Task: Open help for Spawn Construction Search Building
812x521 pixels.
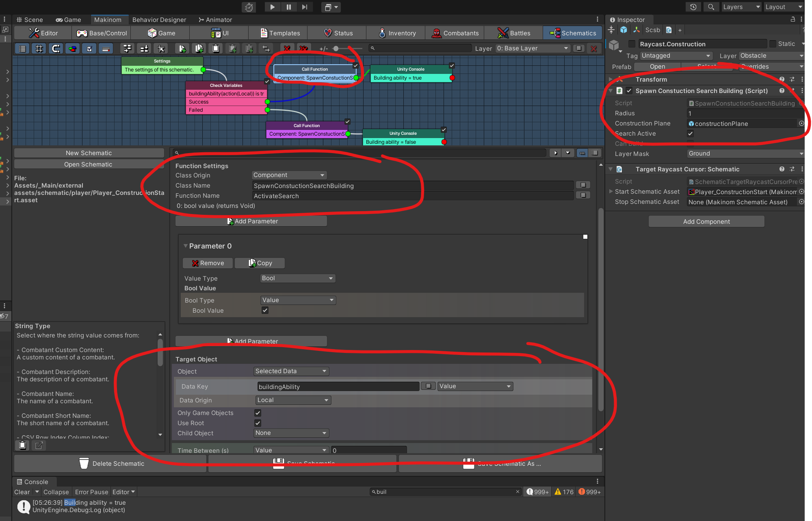Action: tap(782, 91)
